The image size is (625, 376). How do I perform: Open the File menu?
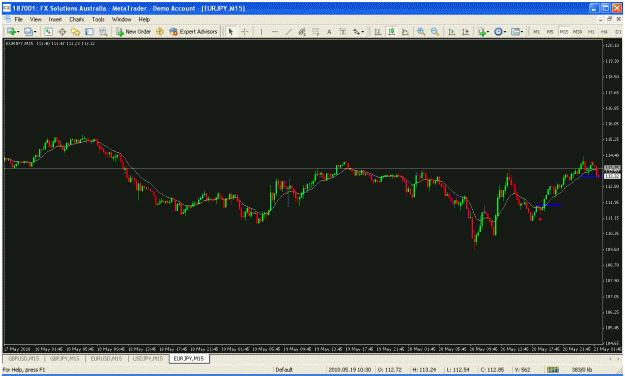(19, 19)
